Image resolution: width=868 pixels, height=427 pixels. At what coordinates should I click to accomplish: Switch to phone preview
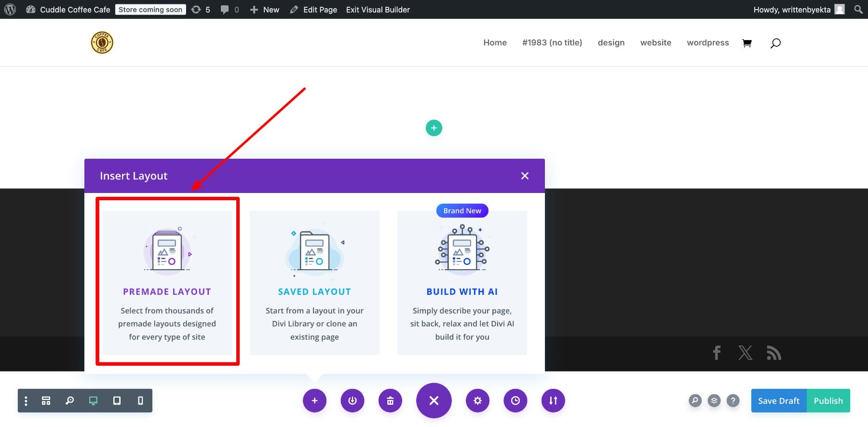(x=140, y=400)
